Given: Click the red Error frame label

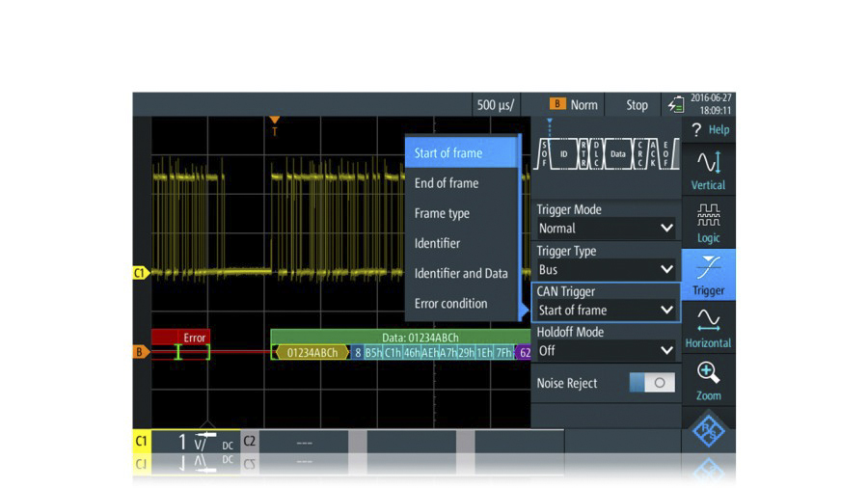Looking at the screenshot, I should 180,338.
